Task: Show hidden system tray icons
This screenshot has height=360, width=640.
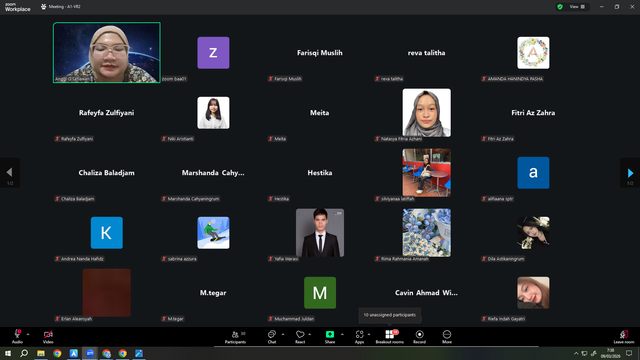Action: tap(576, 353)
